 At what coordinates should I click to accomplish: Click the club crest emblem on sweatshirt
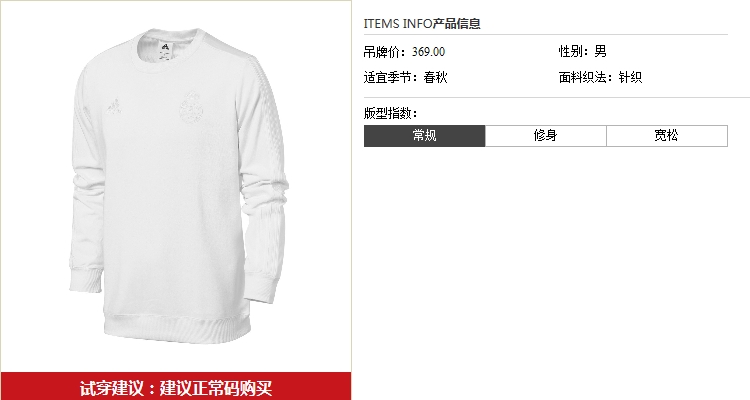pos(191,106)
